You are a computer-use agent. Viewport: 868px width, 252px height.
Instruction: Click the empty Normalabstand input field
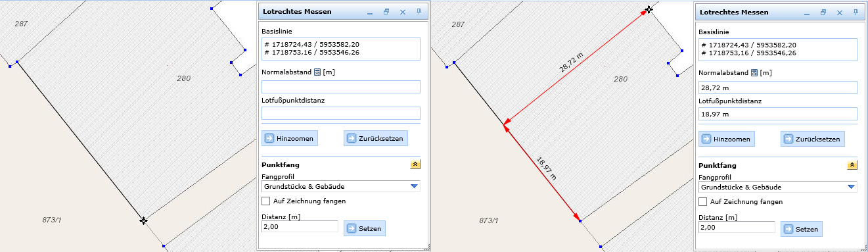(x=340, y=87)
